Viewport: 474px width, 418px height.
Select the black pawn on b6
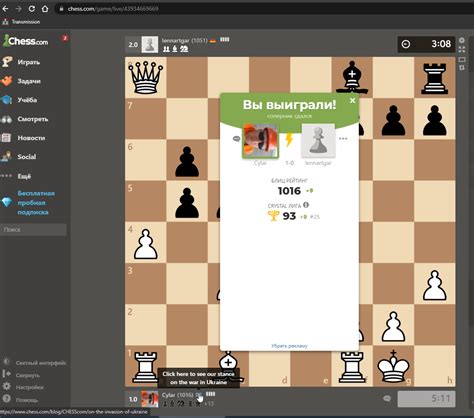click(x=187, y=162)
